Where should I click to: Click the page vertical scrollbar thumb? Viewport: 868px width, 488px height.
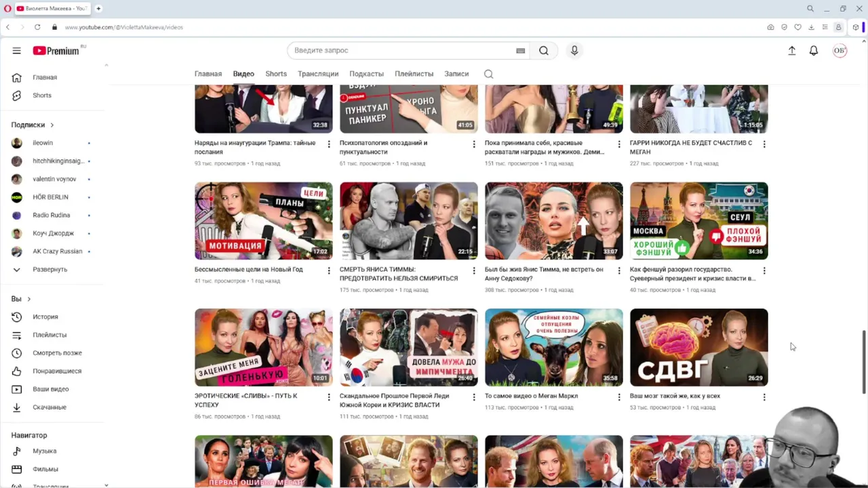[863, 362]
